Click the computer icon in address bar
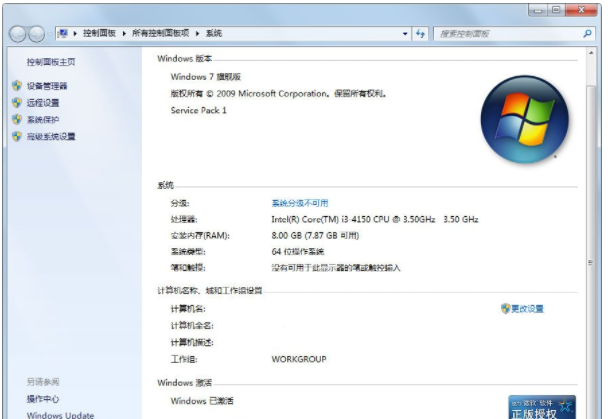The width and height of the screenshot is (608, 419). point(62,33)
